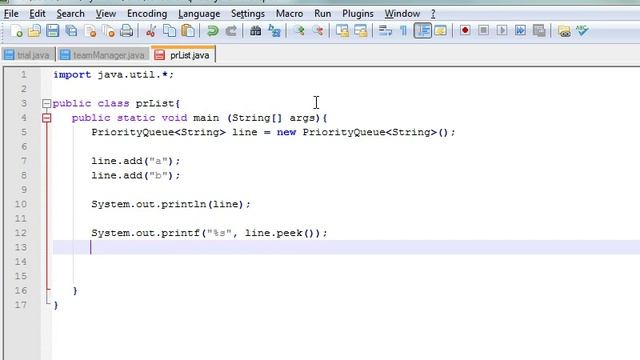Stop macro recording
This screenshot has width=640, height=360.
pyautogui.click(x=483, y=31)
